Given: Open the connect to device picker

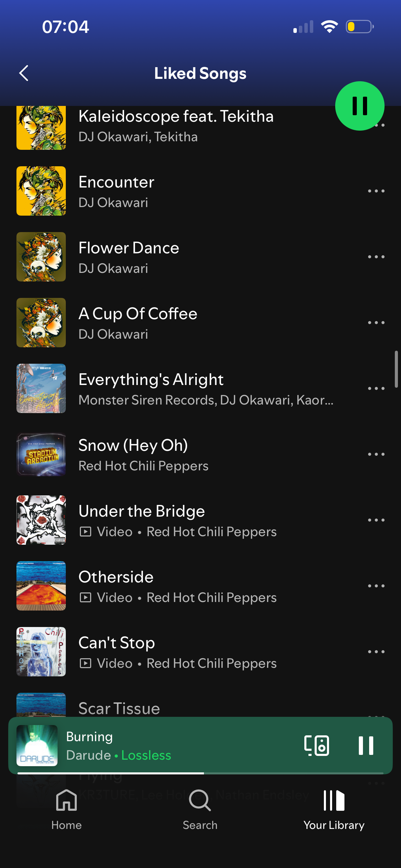Looking at the screenshot, I should pos(317,746).
